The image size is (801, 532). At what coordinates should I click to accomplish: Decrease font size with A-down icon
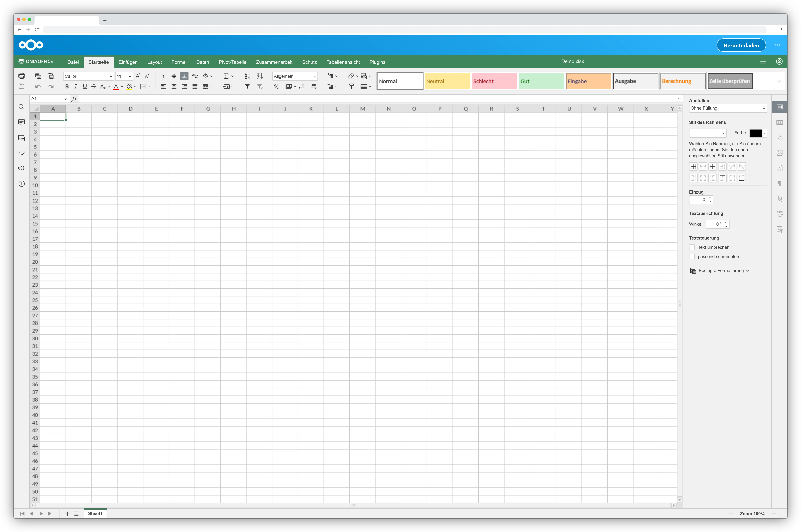point(147,76)
